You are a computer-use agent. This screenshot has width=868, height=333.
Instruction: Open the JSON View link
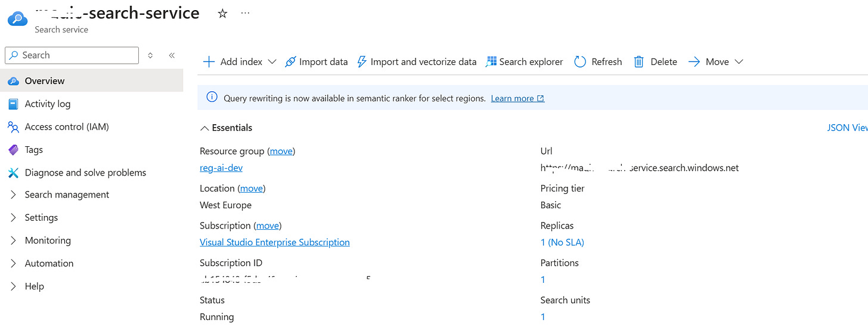[847, 128]
